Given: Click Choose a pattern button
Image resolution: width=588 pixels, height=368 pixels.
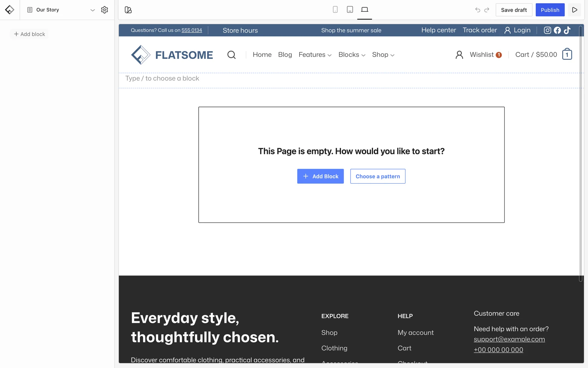Looking at the screenshot, I should [378, 176].
